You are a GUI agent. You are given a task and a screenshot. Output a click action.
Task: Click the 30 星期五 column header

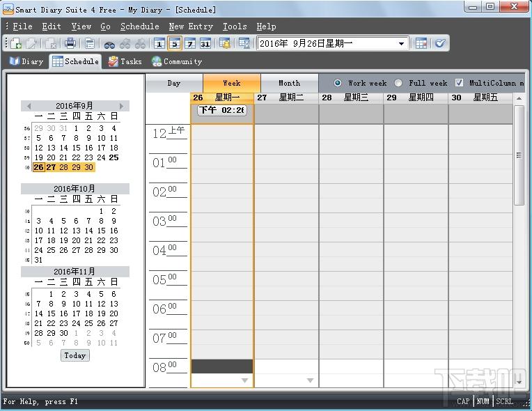coord(480,98)
